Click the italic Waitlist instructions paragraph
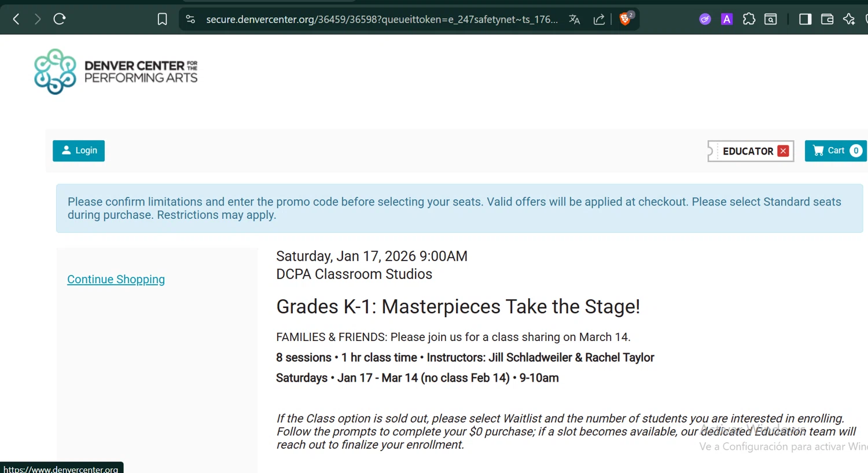The width and height of the screenshot is (868, 473). click(x=566, y=431)
